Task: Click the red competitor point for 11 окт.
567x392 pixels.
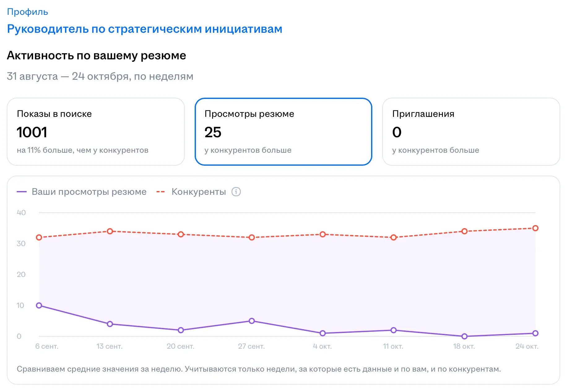Action: pyautogui.click(x=394, y=237)
